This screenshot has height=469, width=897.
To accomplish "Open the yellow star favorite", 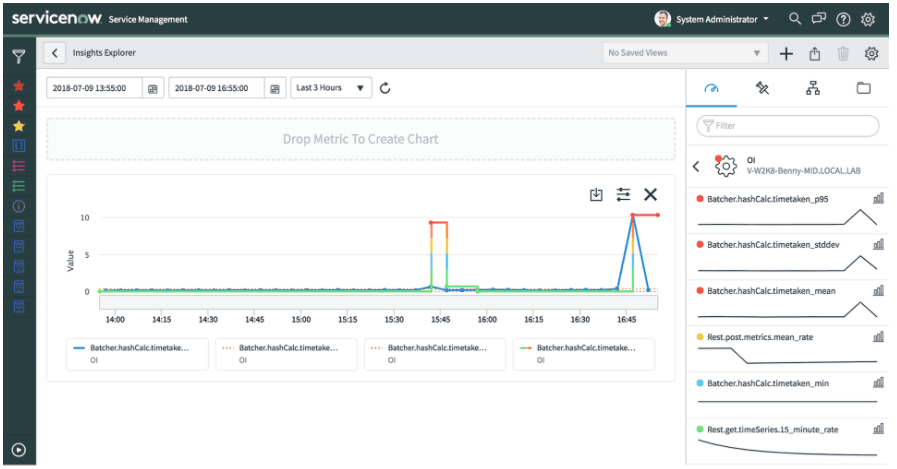I will coord(19,126).
